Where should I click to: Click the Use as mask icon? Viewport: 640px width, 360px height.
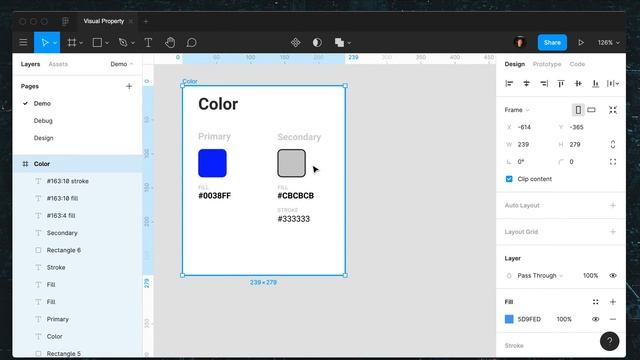click(317, 42)
